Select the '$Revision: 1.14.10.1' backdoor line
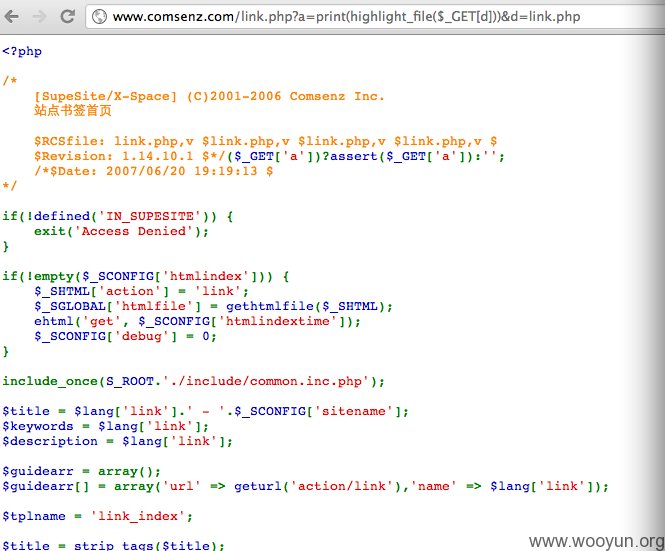Screen dimensions: 665x551 coord(269,156)
